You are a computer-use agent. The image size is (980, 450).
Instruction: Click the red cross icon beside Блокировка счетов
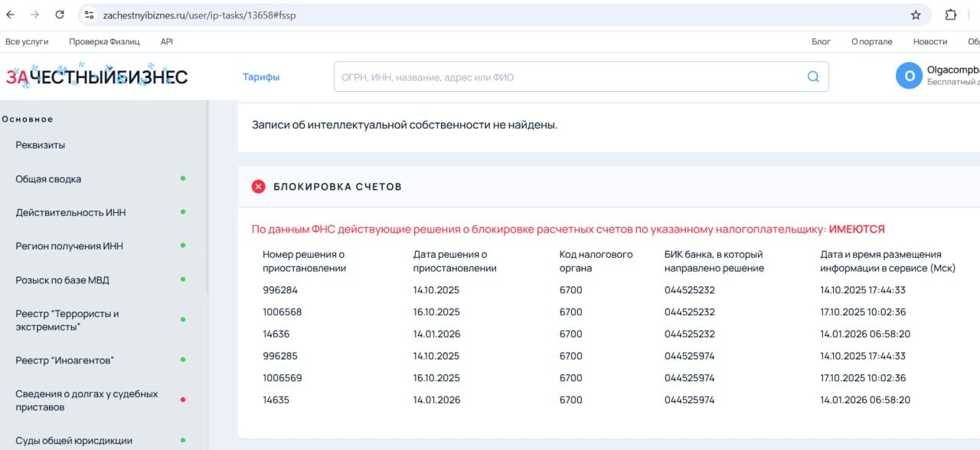pos(259,187)
